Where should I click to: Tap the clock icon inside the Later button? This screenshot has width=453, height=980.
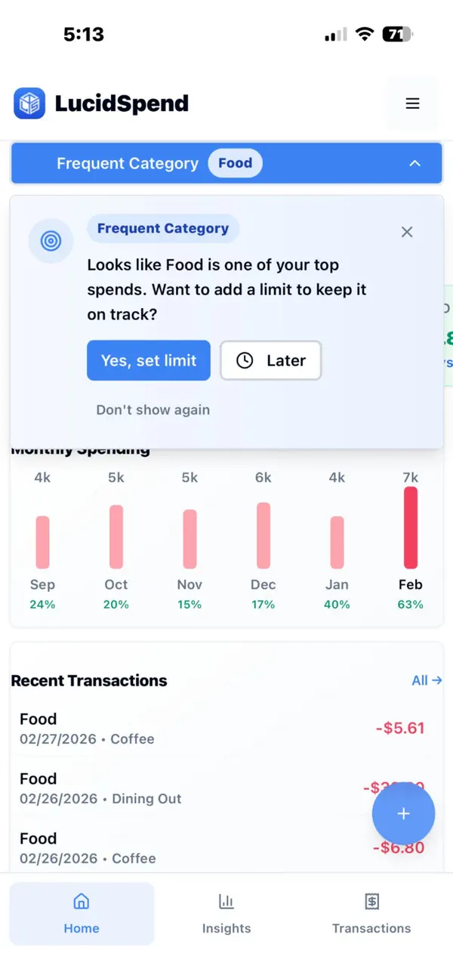245,361
